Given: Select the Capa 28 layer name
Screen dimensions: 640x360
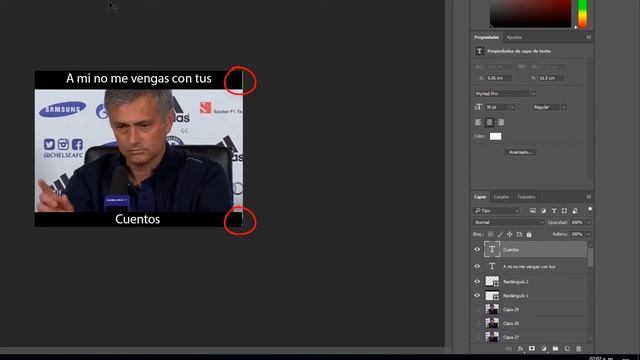Looking at the screenshot, I should (x=511, y=323).
